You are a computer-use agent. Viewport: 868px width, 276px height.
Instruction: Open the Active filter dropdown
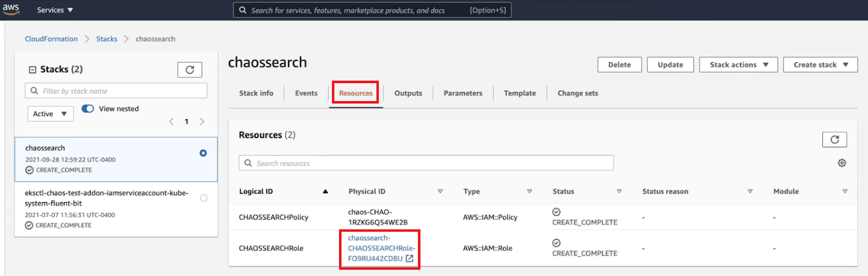[50, 114]
